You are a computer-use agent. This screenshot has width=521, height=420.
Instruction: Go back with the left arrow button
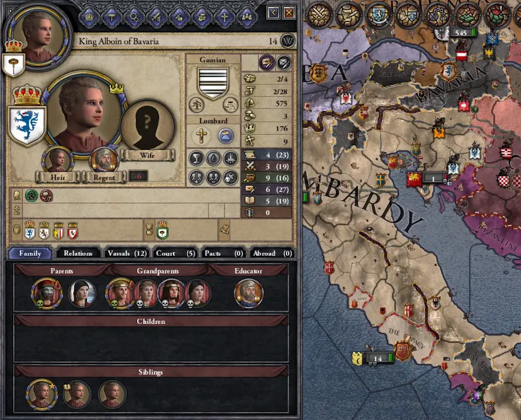point(273,13)
